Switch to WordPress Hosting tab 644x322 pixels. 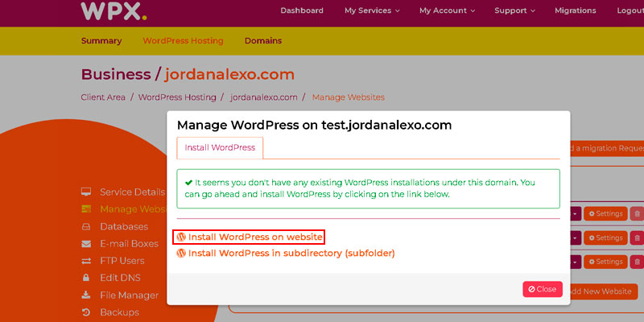(184, 41)
